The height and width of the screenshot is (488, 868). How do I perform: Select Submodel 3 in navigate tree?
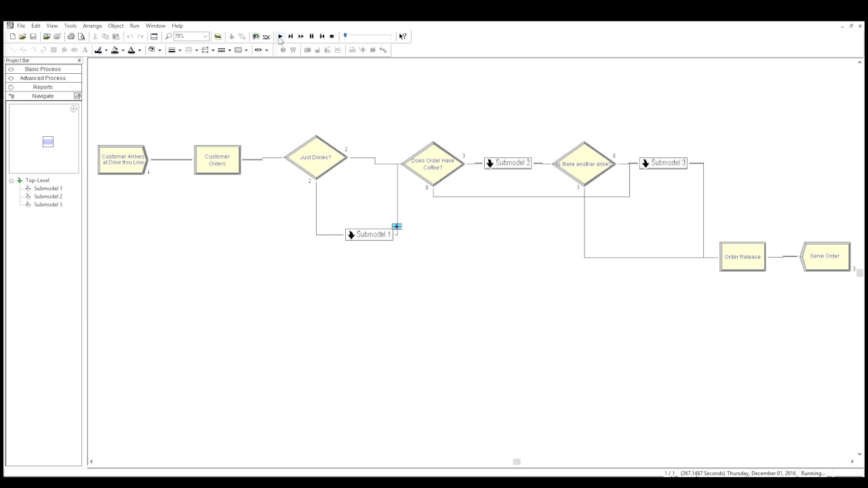48,205
